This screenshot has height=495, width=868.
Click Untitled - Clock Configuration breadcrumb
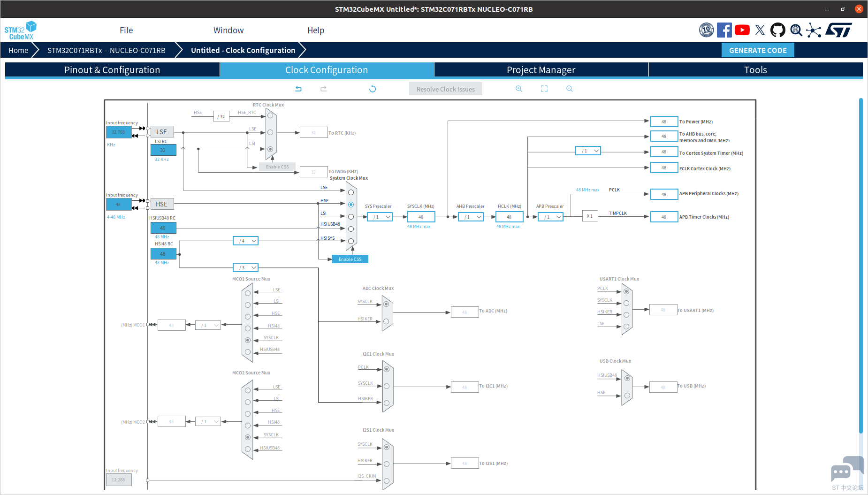pos(243,50)
